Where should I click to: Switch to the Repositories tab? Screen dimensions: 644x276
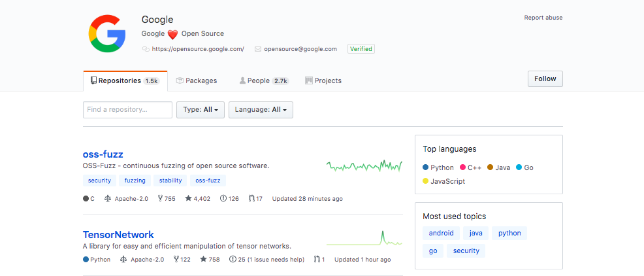coord(125,80)
